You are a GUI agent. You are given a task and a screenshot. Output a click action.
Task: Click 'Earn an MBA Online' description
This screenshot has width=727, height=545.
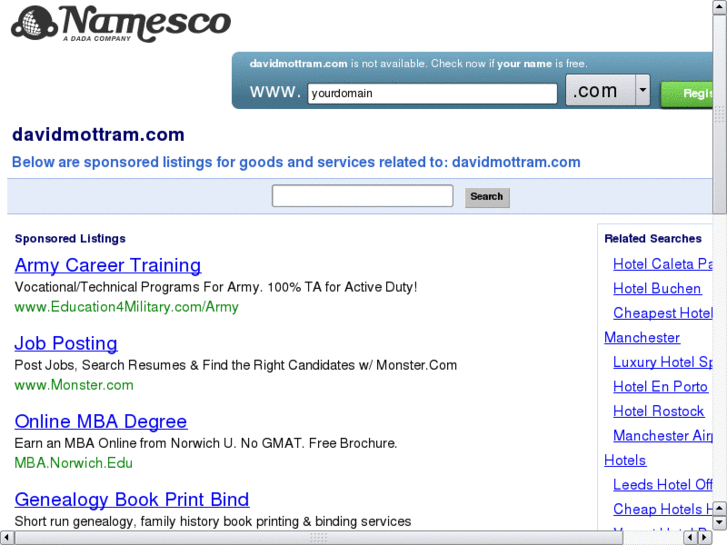pyautogui.click(x=206, y=443)
